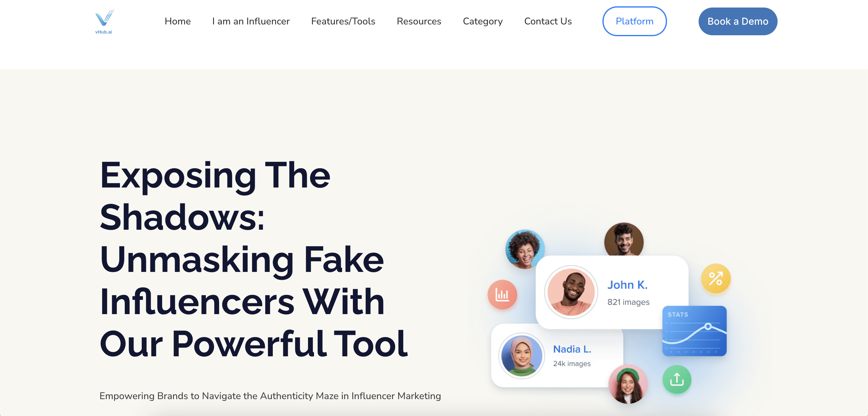This screenshot has height=416, width=868.
Task: Select Nadia L. profile avatar
Action: (521, 356)
